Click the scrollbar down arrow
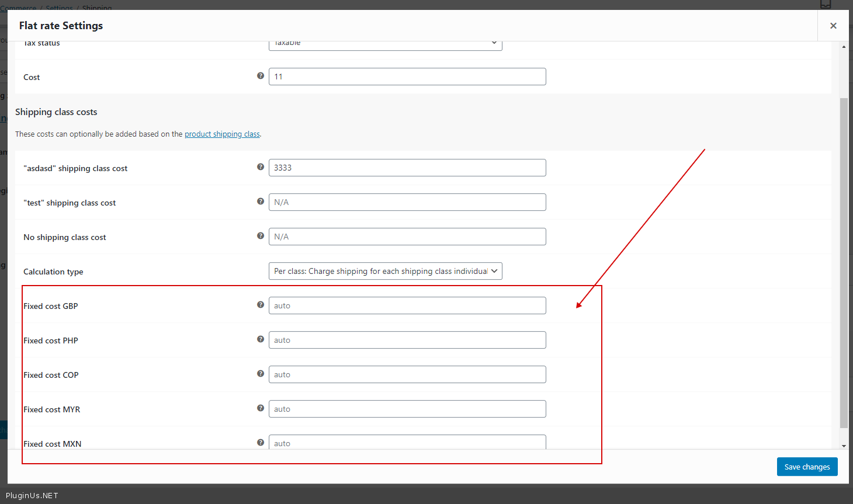The width and height of the screenshot is (853, 504). (844, 446)
